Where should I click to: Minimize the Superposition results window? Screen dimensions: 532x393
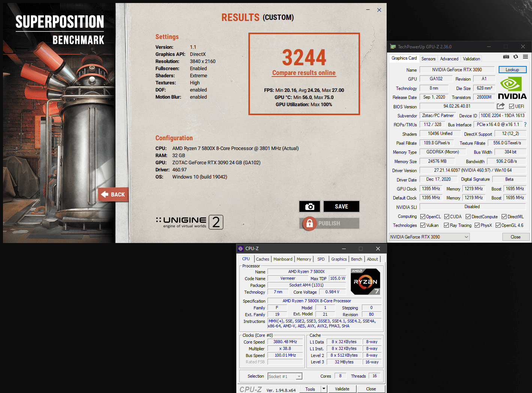coord(368,10)
